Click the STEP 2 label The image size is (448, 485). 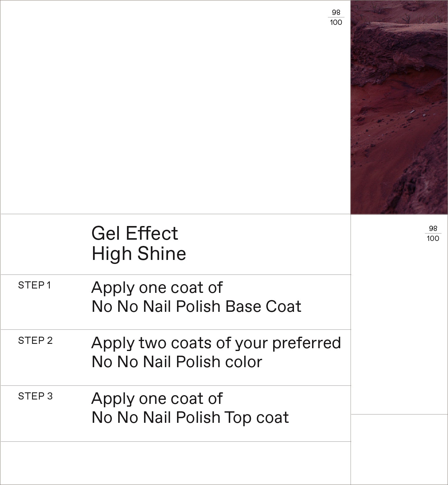click(35, 341)
